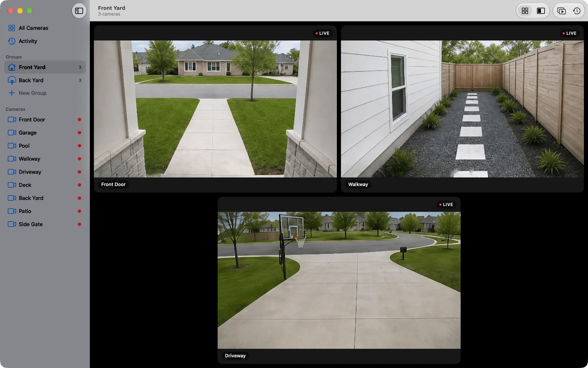Click the camera icon beside Pool

pos(12,146)
